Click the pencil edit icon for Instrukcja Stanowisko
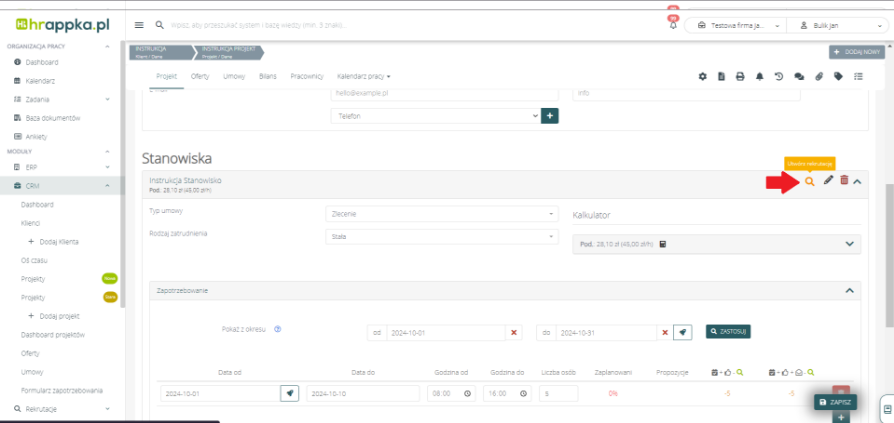The image size is (894, 423). point(828,180)
